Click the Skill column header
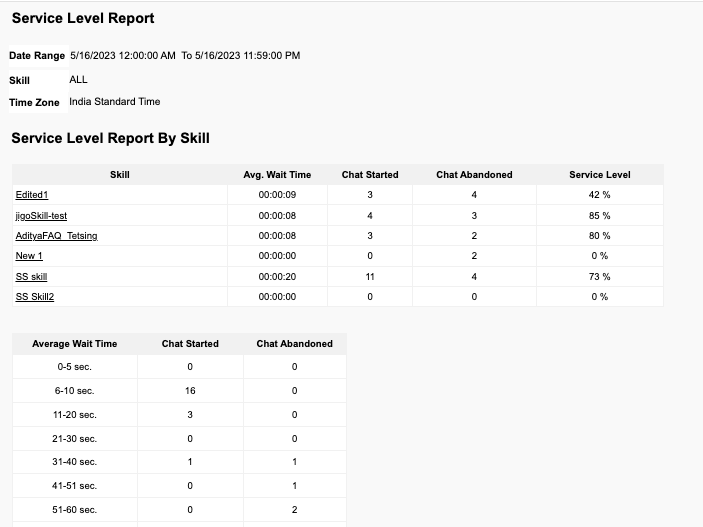Screen dimensions: 703x527 pos(119,175)
